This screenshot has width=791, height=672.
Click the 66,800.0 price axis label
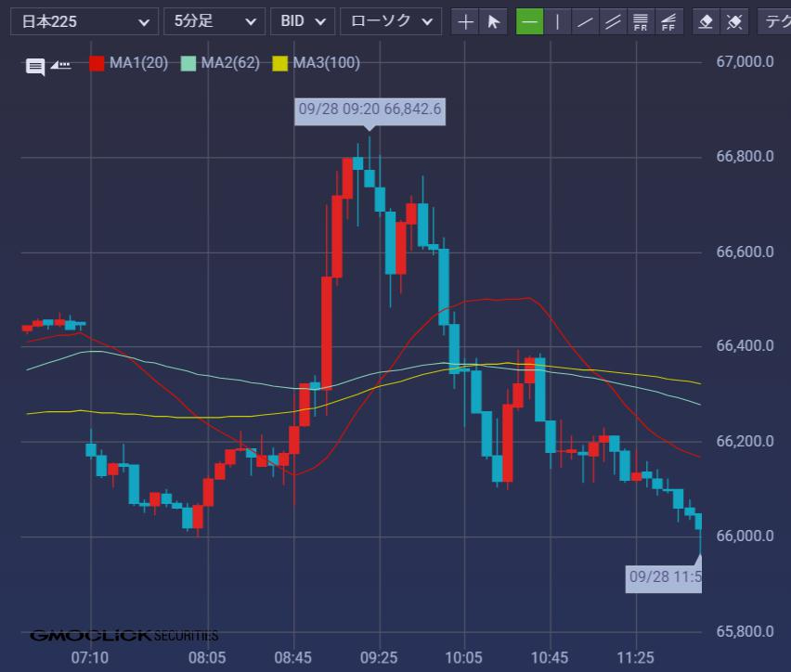(x=746, y=157)
